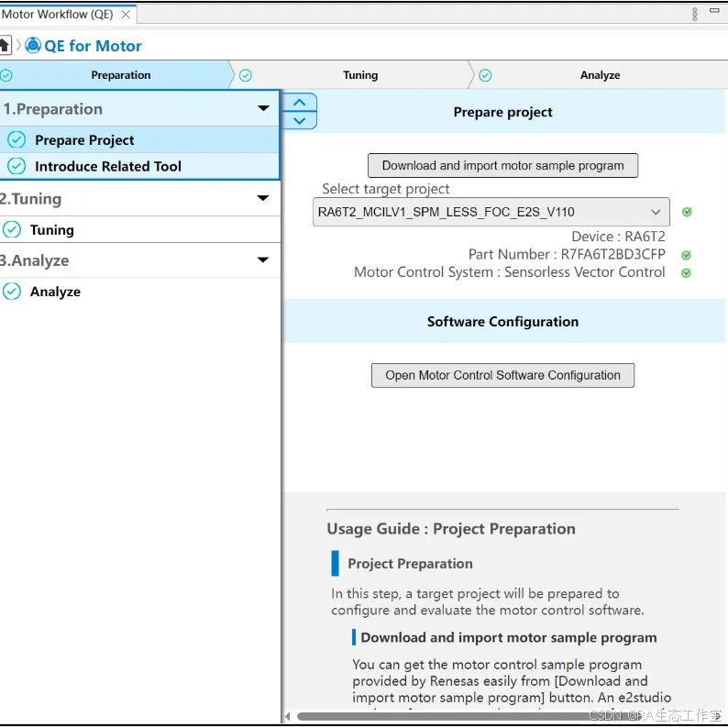The height and width of the screenshot is (728, 728).
Task: Click the Tuning step check-circle icon
Action: 12,229
